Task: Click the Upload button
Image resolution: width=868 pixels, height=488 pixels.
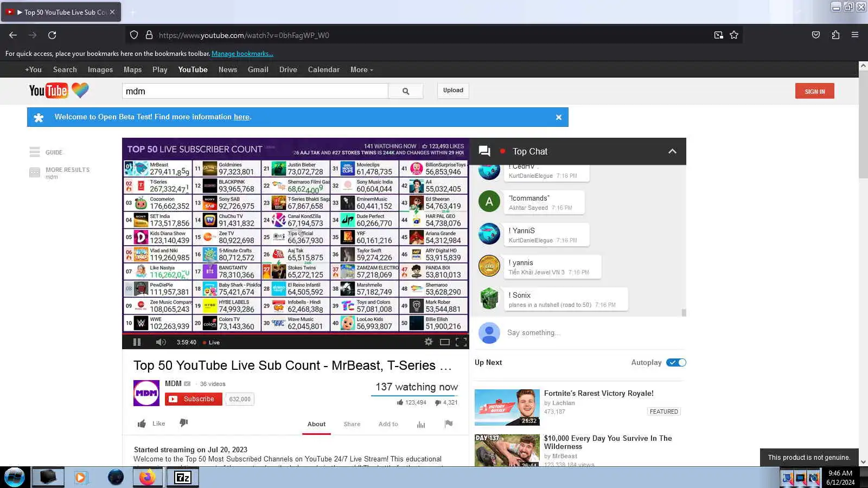Action: (x=453, y=91)
